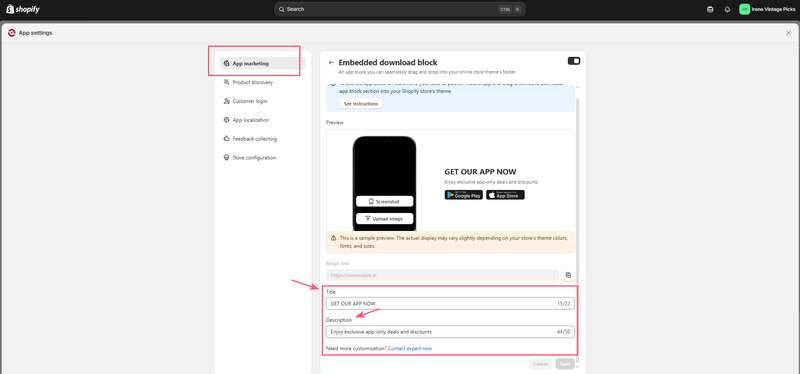Screen dimensions: 800x374
Task: Open Irene Vintage Picks account menu
Action: 767,9
